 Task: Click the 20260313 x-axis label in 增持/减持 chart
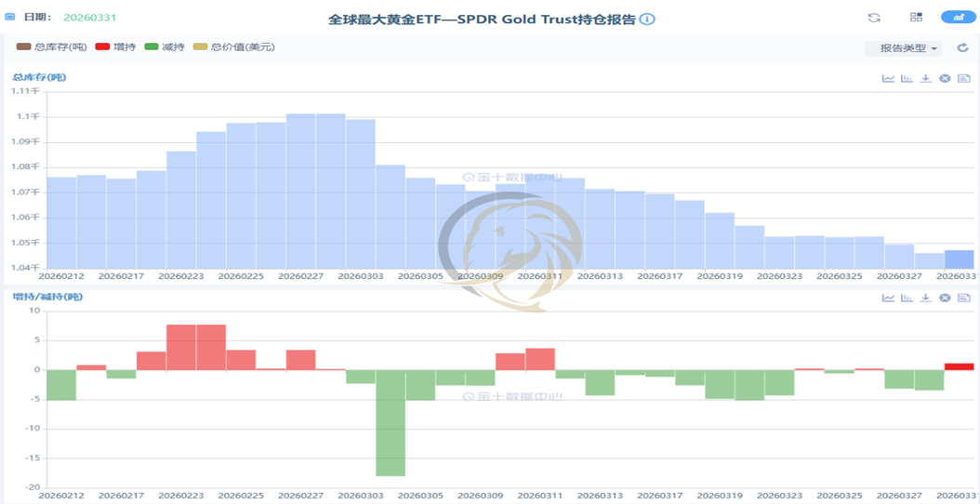(600, 496)
